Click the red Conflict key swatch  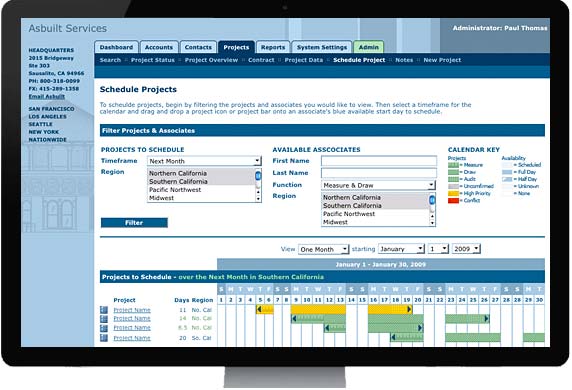(x=453, y=200)
